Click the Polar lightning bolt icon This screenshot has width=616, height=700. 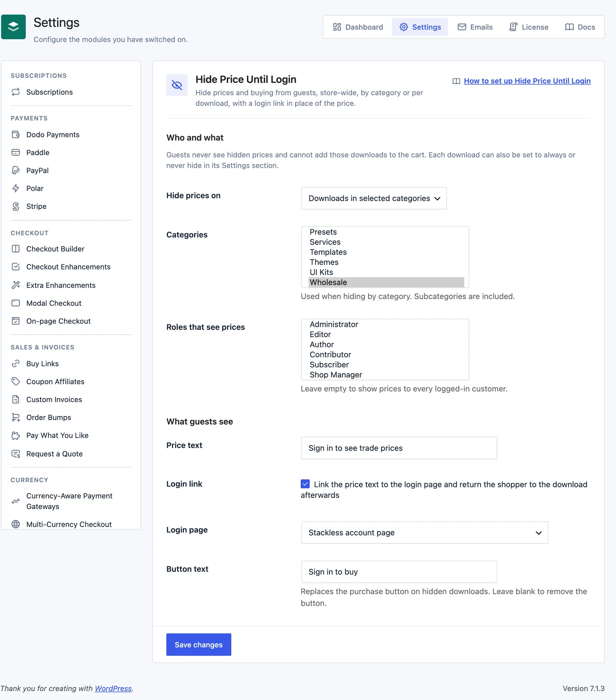tap(16, 188)
